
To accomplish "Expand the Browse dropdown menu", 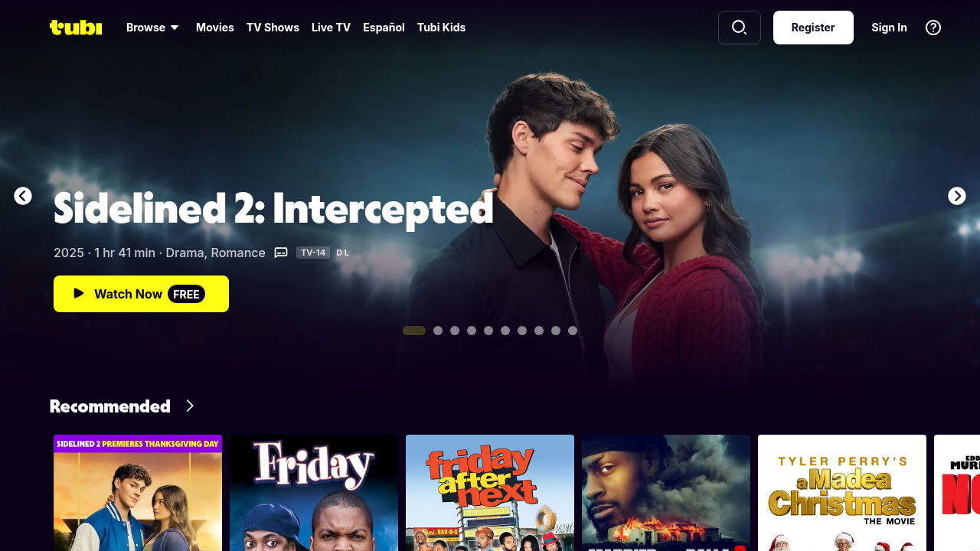I will [152, 28].
